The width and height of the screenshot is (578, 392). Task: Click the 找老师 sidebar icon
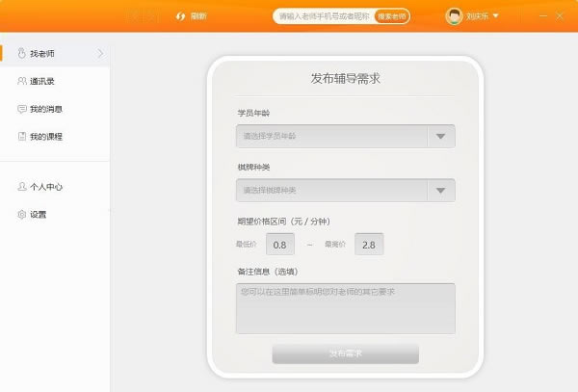(x=21, y=53)
